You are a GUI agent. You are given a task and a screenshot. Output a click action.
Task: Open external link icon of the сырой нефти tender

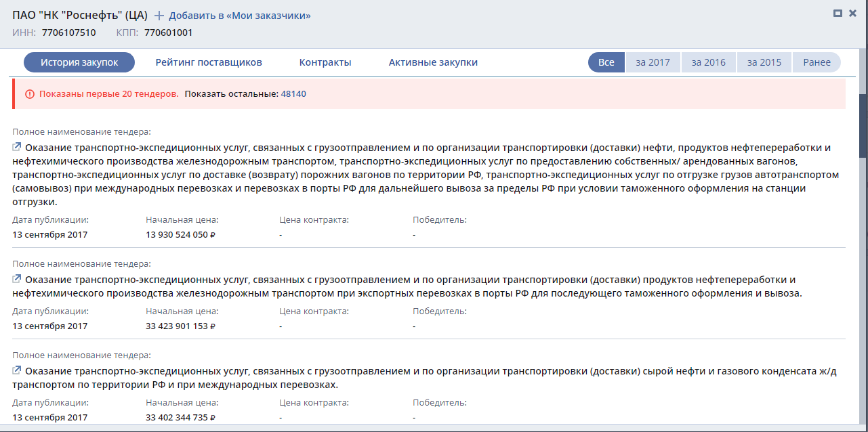[17, 370]
